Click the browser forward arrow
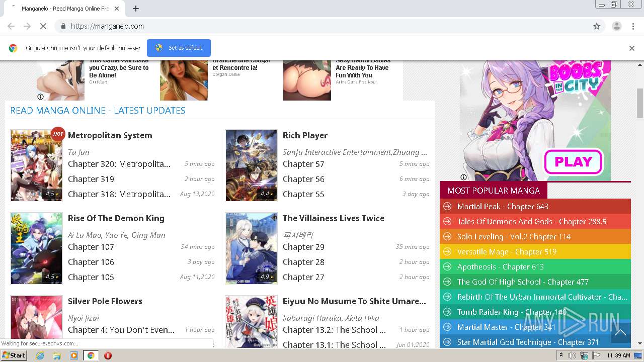 click(x=27, y=26)
